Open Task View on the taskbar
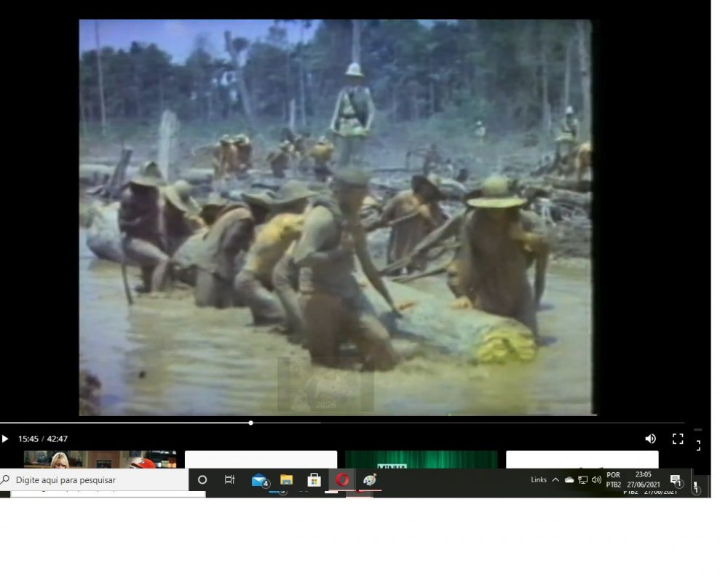The width and height of the screenshot is (728, 582). point(229,480)
